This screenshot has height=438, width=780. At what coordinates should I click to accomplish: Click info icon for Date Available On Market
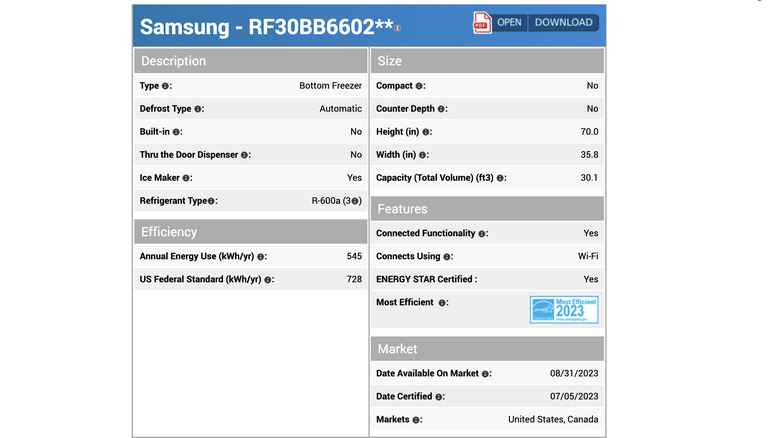pyautogui.click(x=485, y=373)
